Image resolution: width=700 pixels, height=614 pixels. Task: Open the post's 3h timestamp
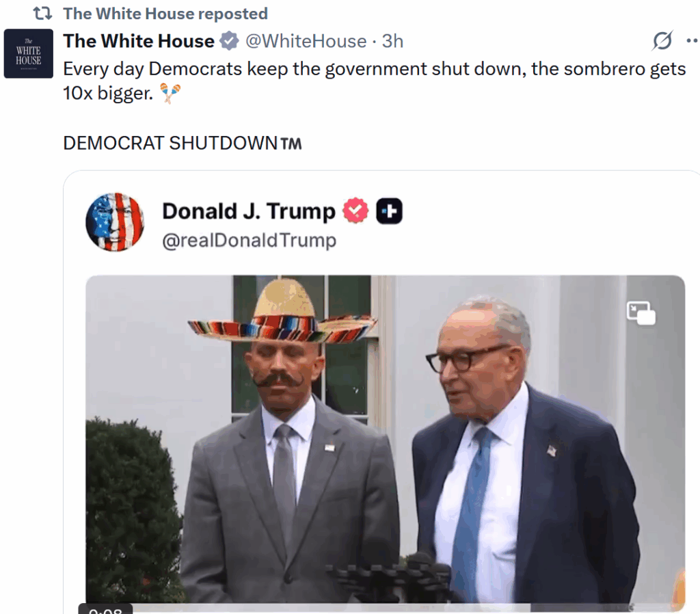392,41
